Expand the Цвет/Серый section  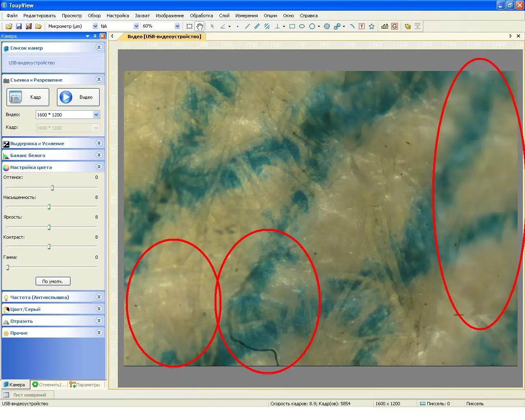(x=99, y=308)
